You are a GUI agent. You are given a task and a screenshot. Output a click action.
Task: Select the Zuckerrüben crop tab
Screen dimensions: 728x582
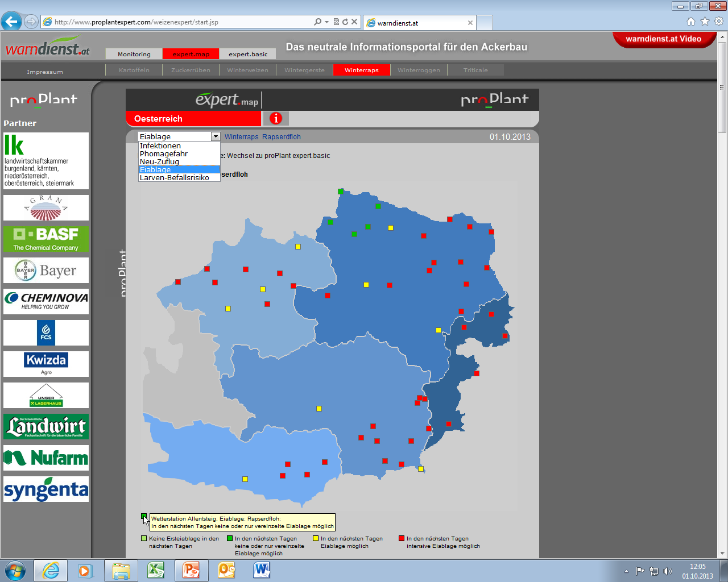pos(191,70)
